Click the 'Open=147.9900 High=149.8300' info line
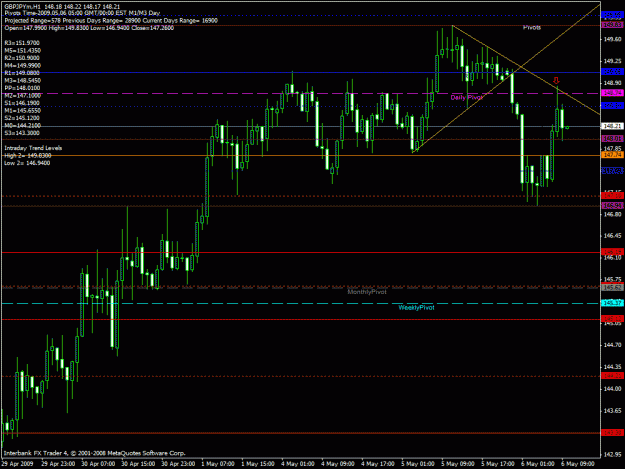The image size is (625, 469). 89,28
